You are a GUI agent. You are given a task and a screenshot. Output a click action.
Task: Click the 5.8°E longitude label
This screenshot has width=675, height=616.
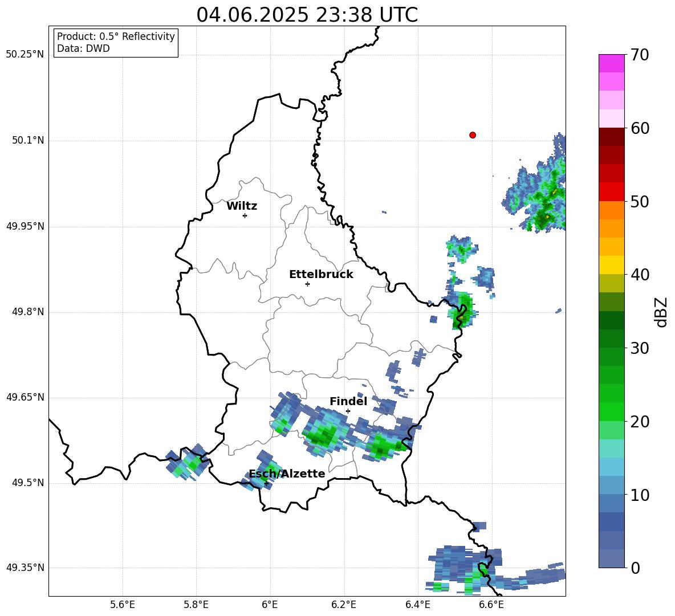(196, 605)
